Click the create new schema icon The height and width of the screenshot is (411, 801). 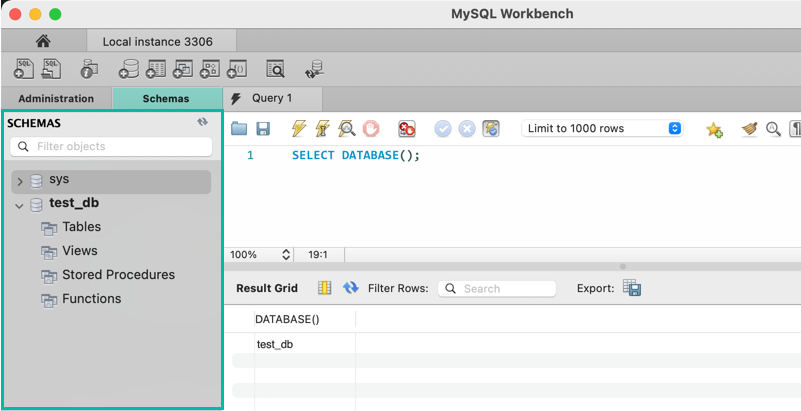click(x=128, y=69)
